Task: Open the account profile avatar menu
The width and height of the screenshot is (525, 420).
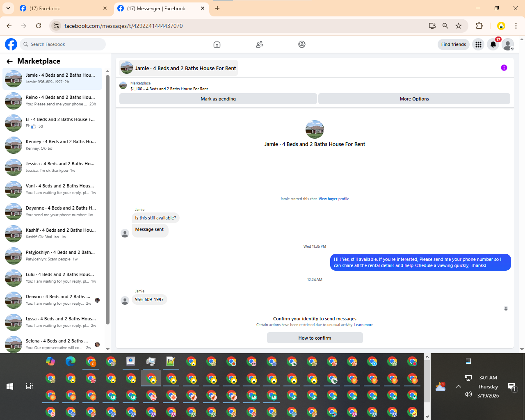Action: (x=508, y=44)
